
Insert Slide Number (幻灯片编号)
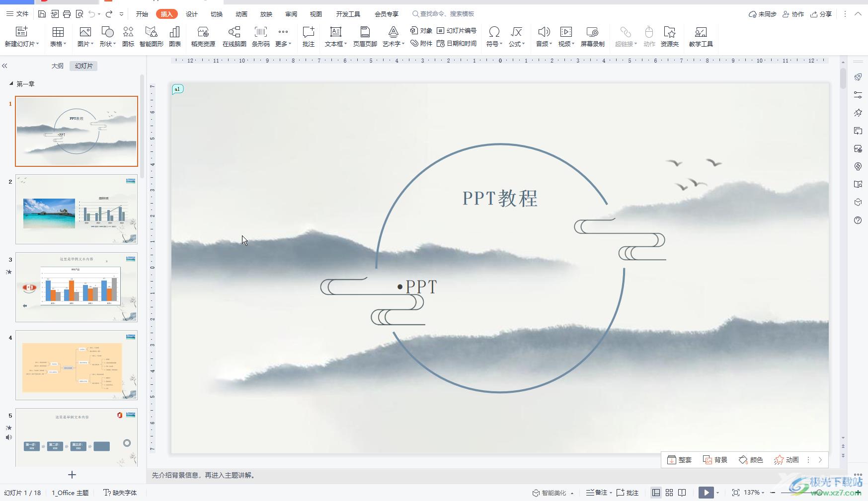tap(457, 31)
